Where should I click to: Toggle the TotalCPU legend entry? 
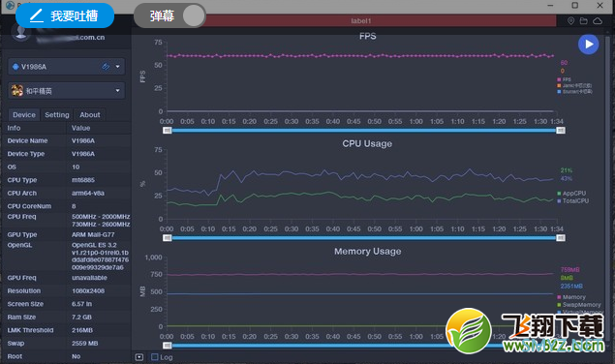click(x=573, y=200)
